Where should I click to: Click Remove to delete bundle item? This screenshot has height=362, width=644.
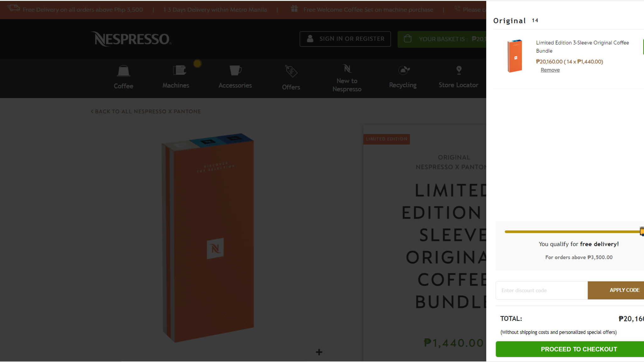[550, 70]
